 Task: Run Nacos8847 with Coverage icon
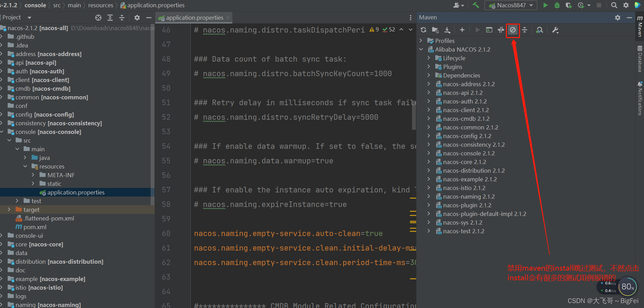(x=569, y=5)
